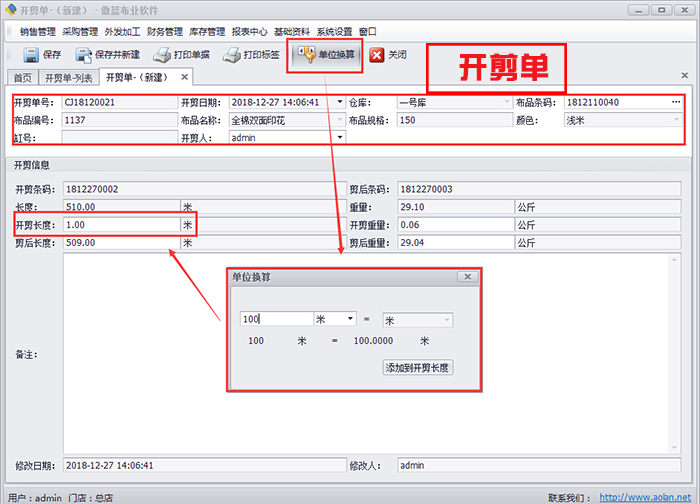Close the 单位换算 dialog

pyautogui.click(x=467, y=276)
